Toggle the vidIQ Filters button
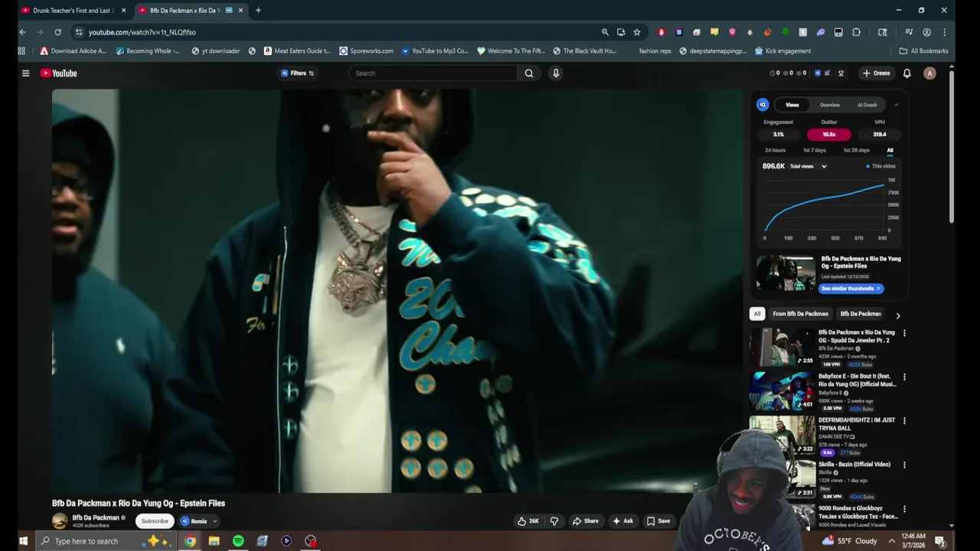Screen dimensions: 980x551 [298, 73]
